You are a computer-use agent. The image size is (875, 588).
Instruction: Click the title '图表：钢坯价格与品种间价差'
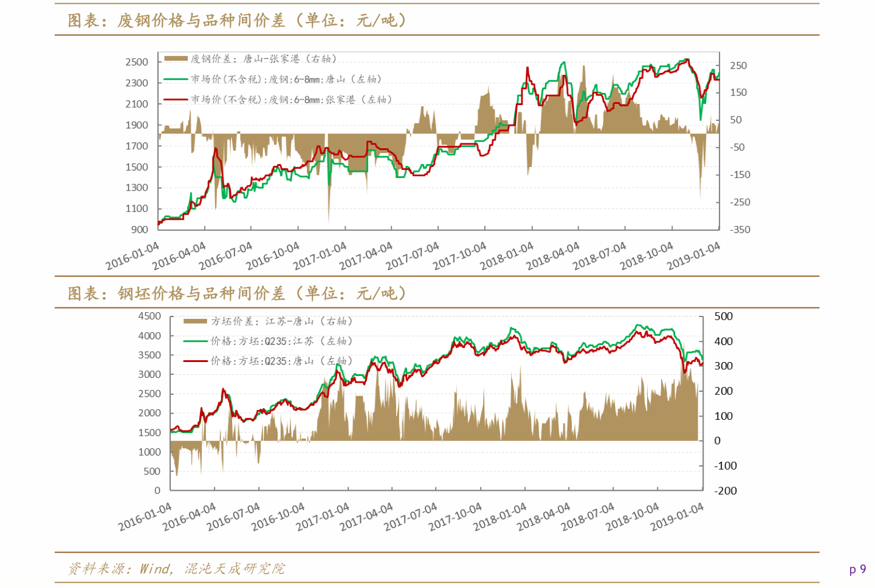176,294
